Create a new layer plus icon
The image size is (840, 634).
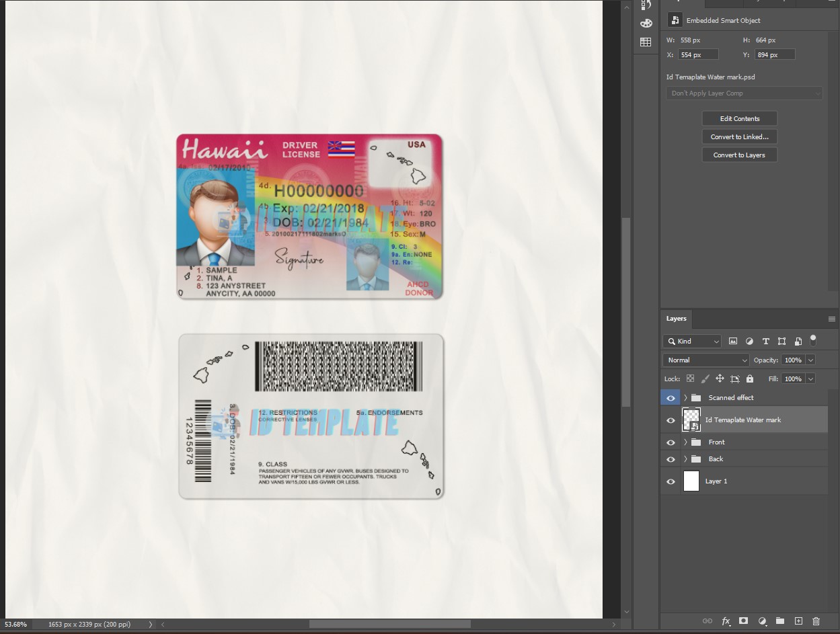coord(798,621)
